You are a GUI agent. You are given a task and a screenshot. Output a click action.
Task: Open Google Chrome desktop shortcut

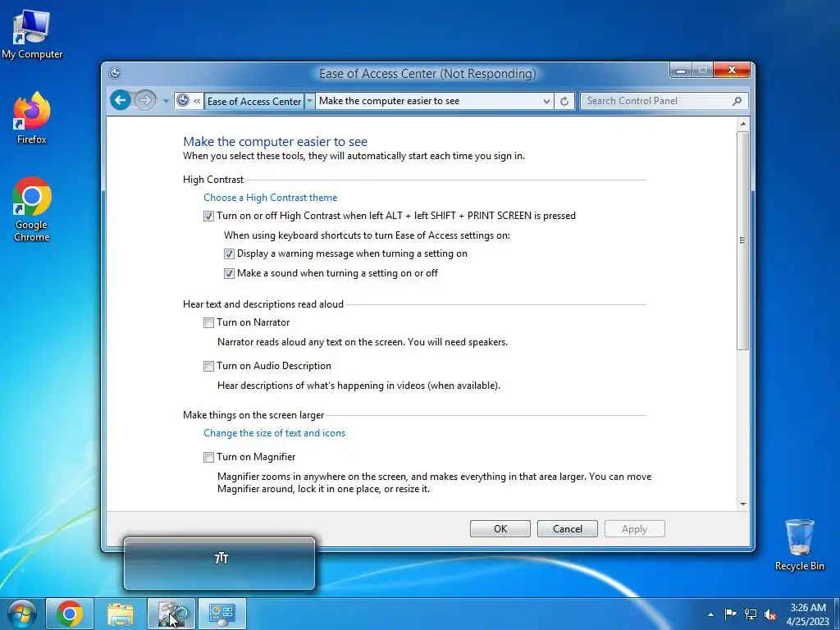click(32, 209)
